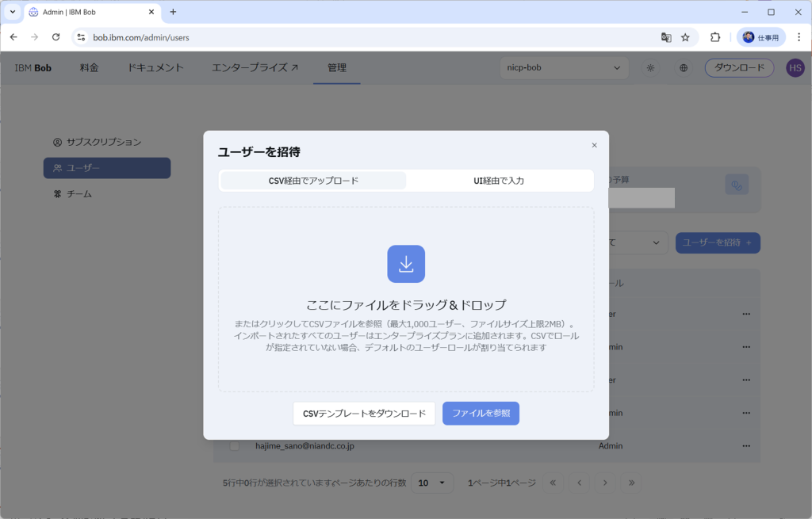Select the 管理 navigation tab
This screenshot has width=812, height=519.
tap(336, 68)
